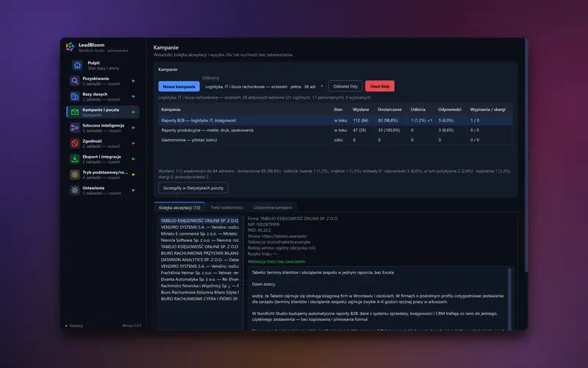
Task: Select queue item BIURO RACHUNKOWE CYFRA I PIÓRO
Action: 199,299
